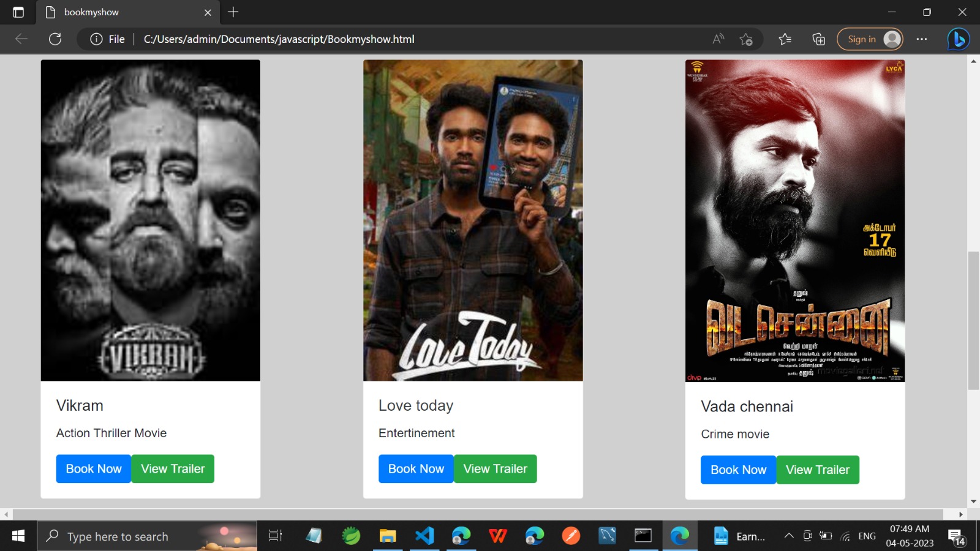Open the Bing sidebar icon

pos(959,39)
